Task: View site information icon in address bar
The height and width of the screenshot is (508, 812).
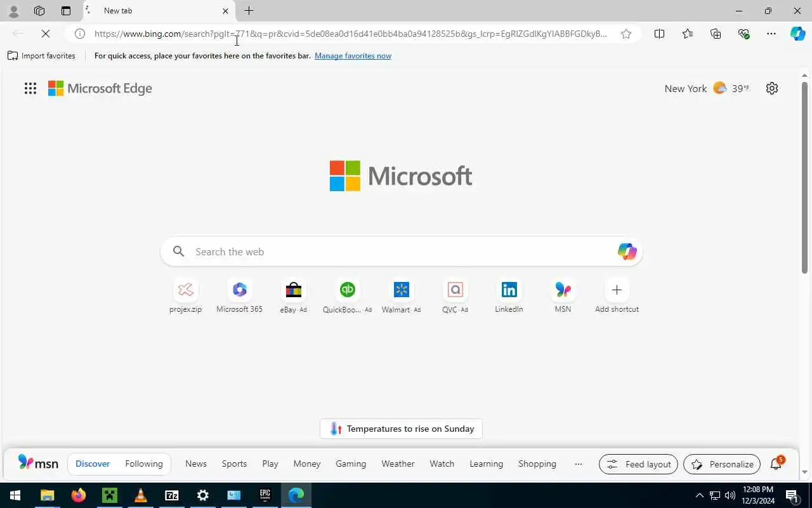Action: pyautogui.click(x=80, y=34)
